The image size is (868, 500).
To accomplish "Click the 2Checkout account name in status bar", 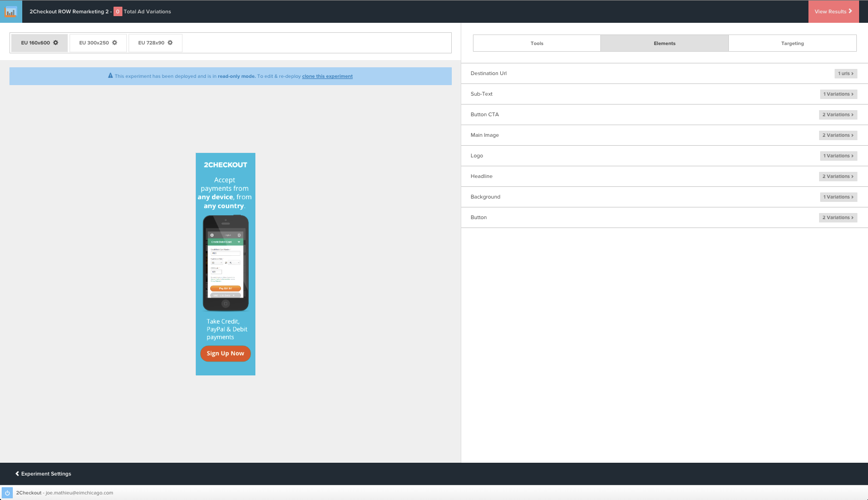I will pyautogui.click(x=29, y=493).
